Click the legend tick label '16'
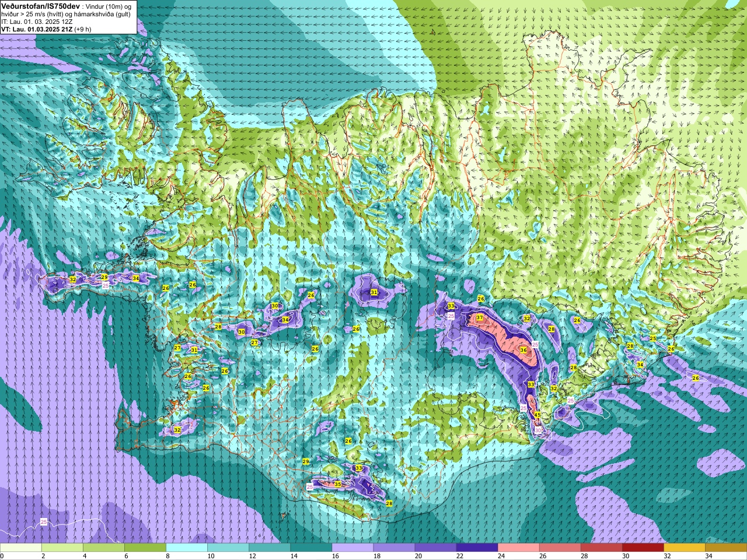 pyautogui.click(x=336, y=556)
